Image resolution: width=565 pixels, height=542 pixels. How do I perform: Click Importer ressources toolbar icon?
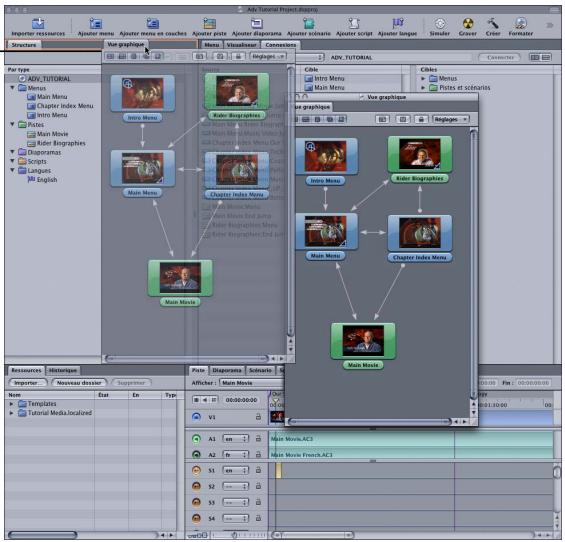tap(38, 23)
